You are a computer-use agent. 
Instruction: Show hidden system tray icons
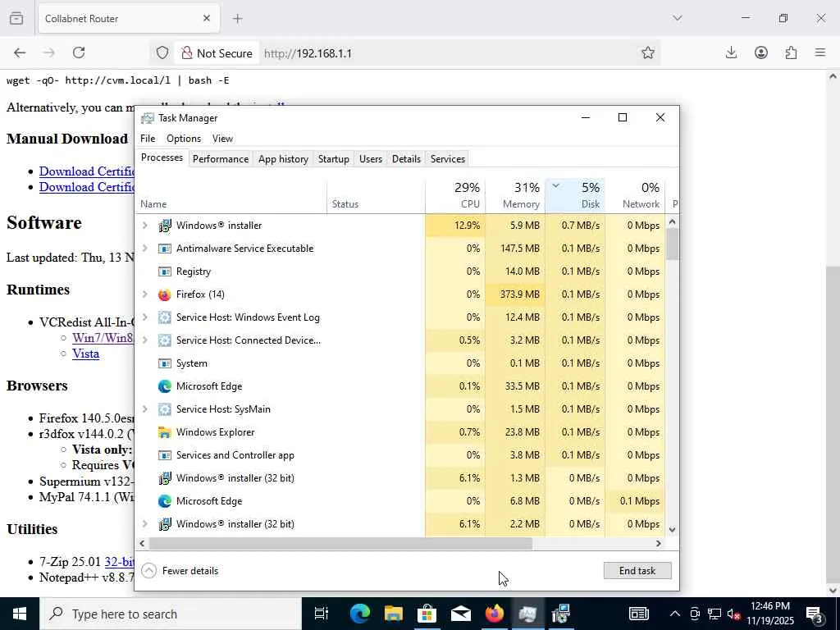pyautogui.click(x=675, y=614)
